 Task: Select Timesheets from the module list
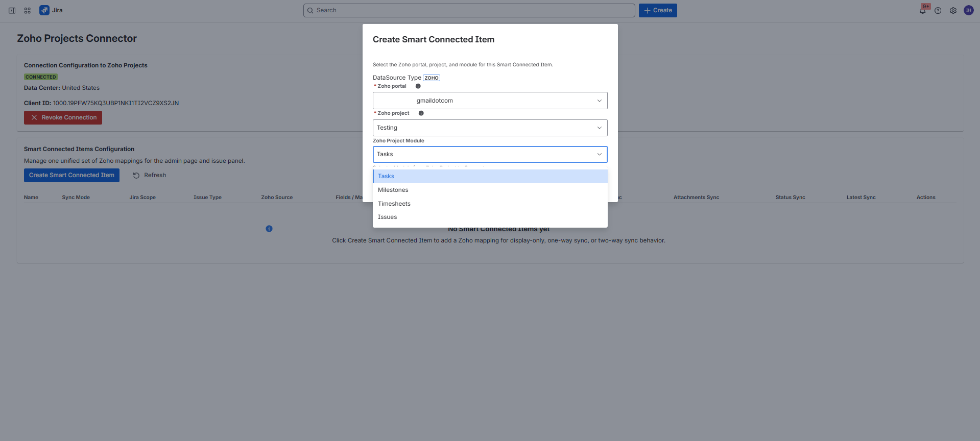(490, 204)
